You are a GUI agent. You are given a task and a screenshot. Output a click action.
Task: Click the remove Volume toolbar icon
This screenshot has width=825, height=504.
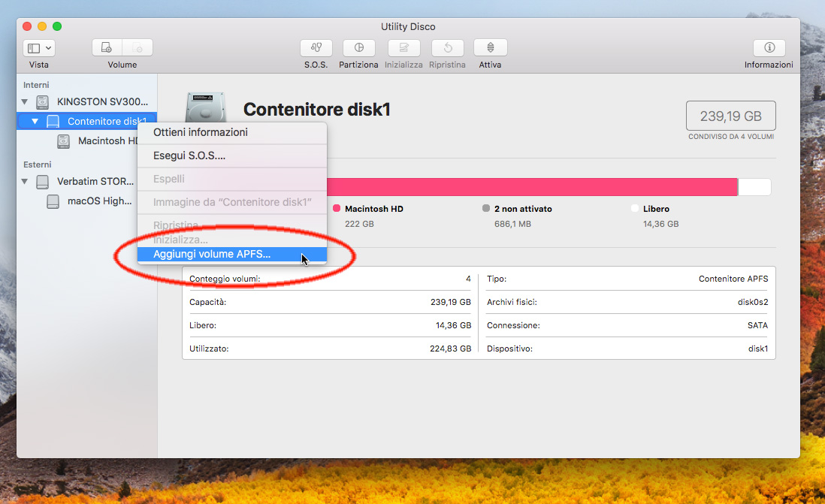click(x=137, y=47)
